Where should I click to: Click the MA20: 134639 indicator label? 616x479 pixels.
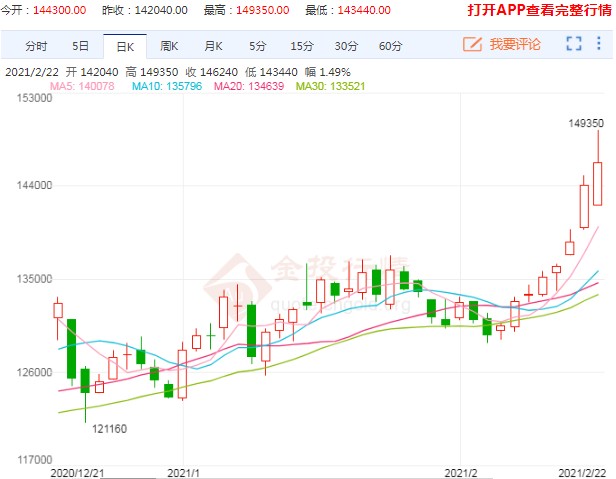pyautogui.click(x=249, y=86)
